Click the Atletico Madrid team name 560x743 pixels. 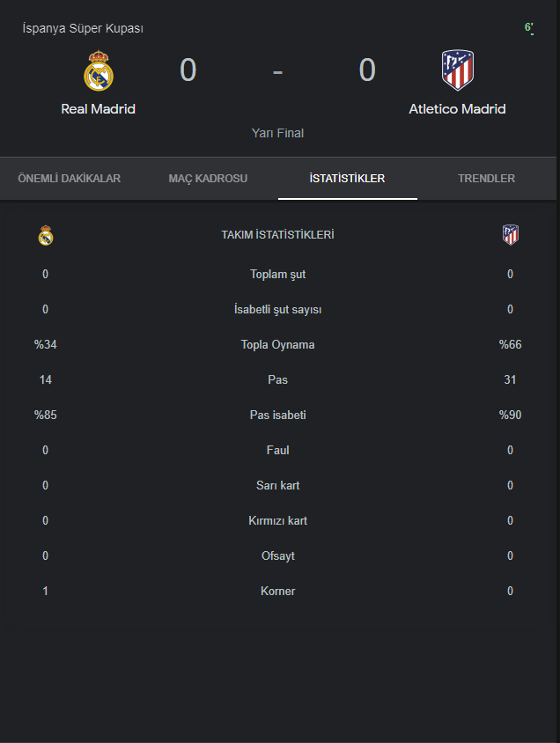click(457, 109)
